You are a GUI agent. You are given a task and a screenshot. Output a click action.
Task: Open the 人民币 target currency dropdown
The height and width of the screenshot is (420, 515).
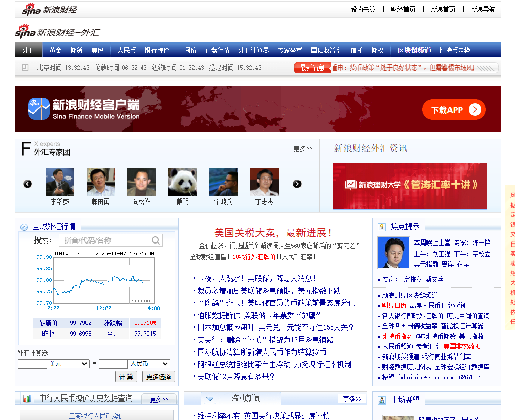pyautogui.click(x=149, y=364)
